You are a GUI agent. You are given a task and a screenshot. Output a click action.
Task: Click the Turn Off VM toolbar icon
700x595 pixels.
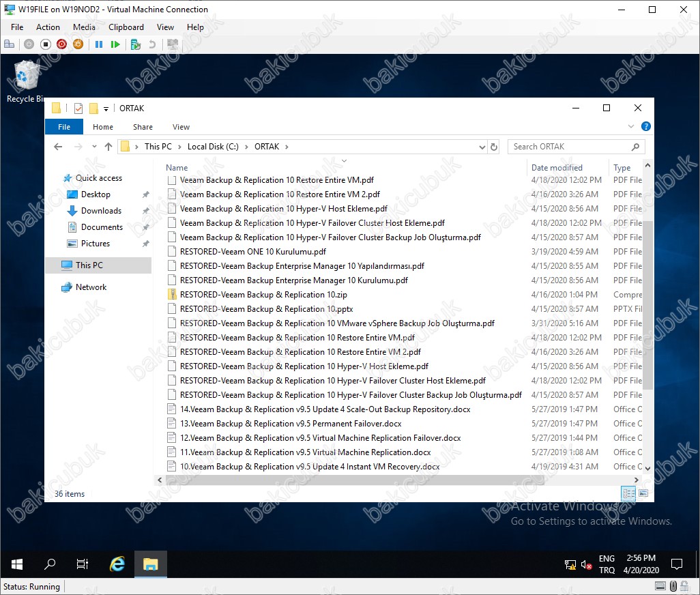click(x=46, y=44)
